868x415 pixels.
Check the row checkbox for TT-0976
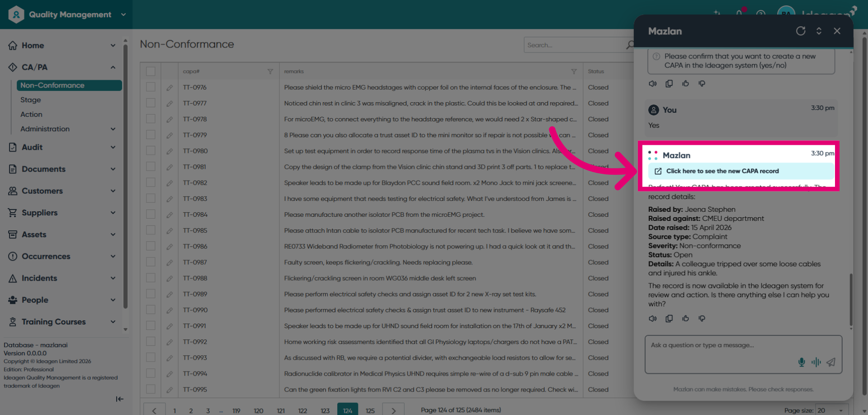151,87
